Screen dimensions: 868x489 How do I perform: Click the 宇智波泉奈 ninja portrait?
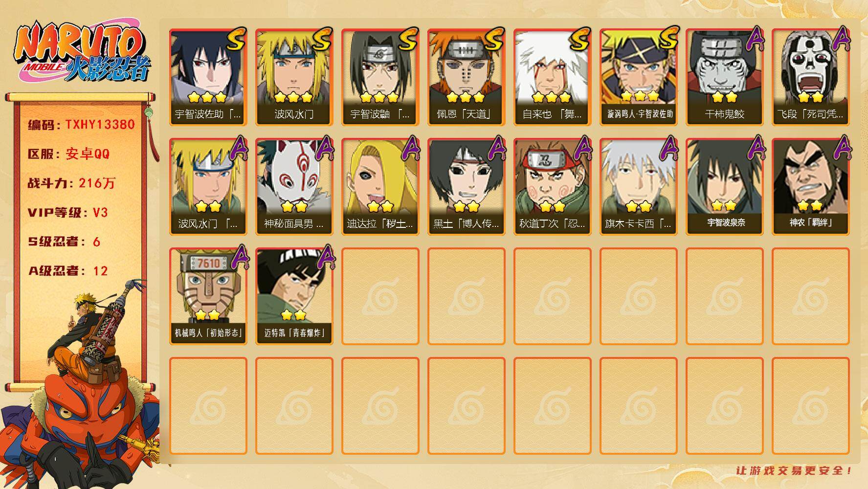click(x=724, y=187)
